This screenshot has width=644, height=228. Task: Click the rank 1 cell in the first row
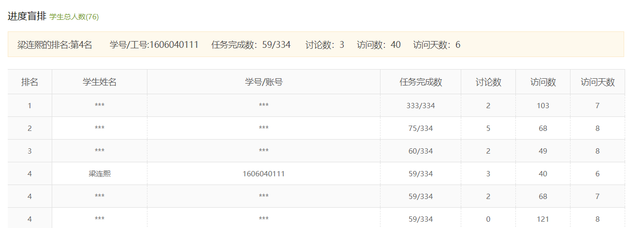(x=29, y=105)
